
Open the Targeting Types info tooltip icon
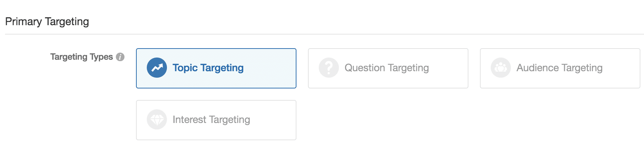(120, 57)
